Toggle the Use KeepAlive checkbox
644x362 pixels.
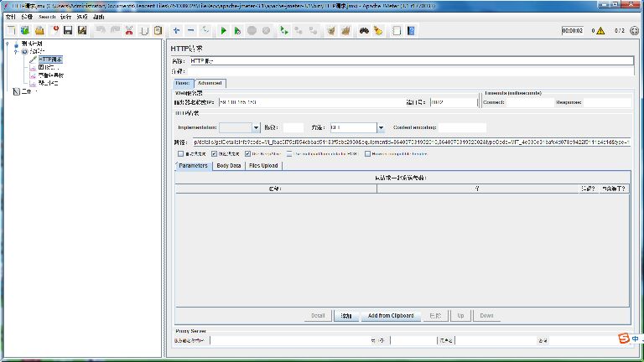coord(249,153)
